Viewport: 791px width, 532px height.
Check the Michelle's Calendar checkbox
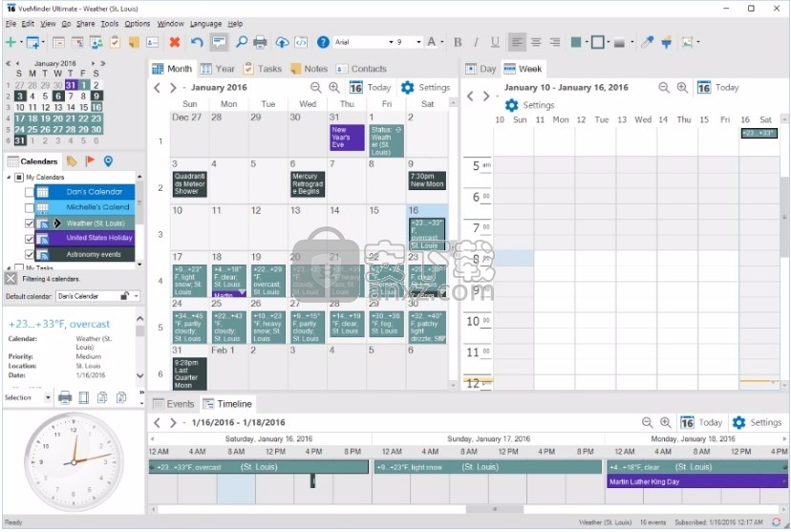click(30, 208)
